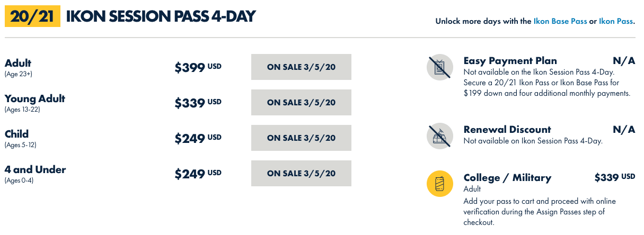Click the Ikon Session Pass 4-Day heading
The height and width of the screenshot is (235, 644).
coord(161,16)
